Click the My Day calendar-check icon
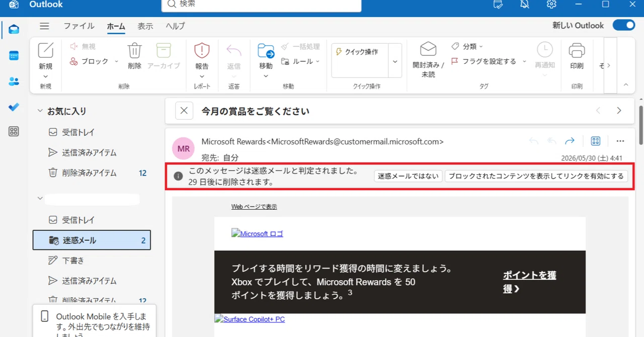This screenshot has width=644, height=337. click(x=498, y=4)
